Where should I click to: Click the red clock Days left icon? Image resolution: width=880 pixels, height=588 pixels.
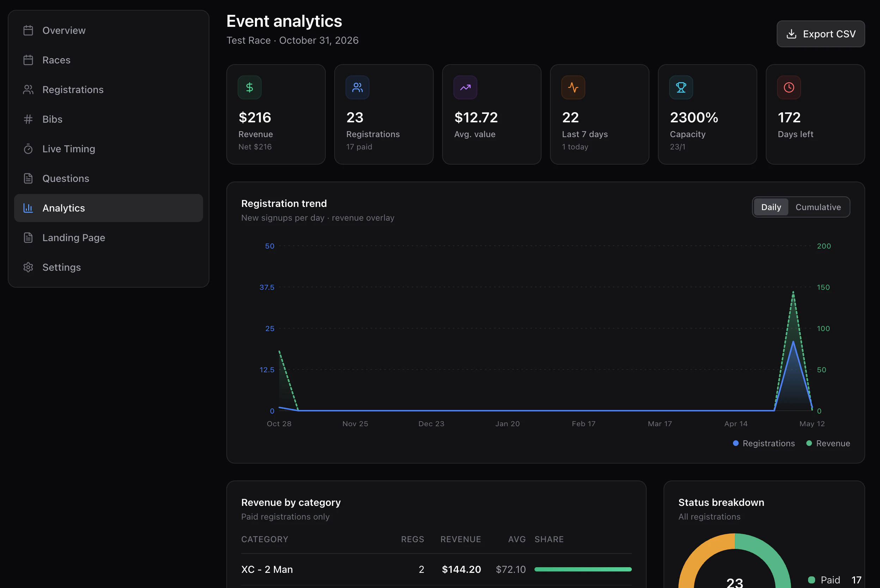click(789, 87)
